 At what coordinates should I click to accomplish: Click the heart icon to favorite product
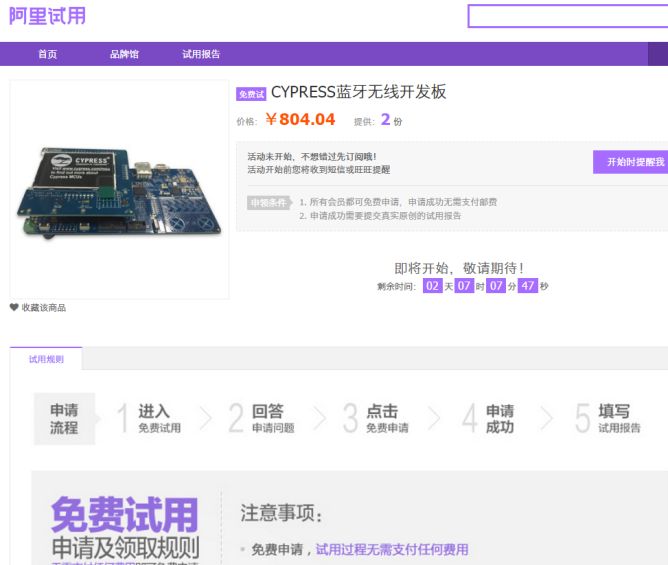coord(14,307)
